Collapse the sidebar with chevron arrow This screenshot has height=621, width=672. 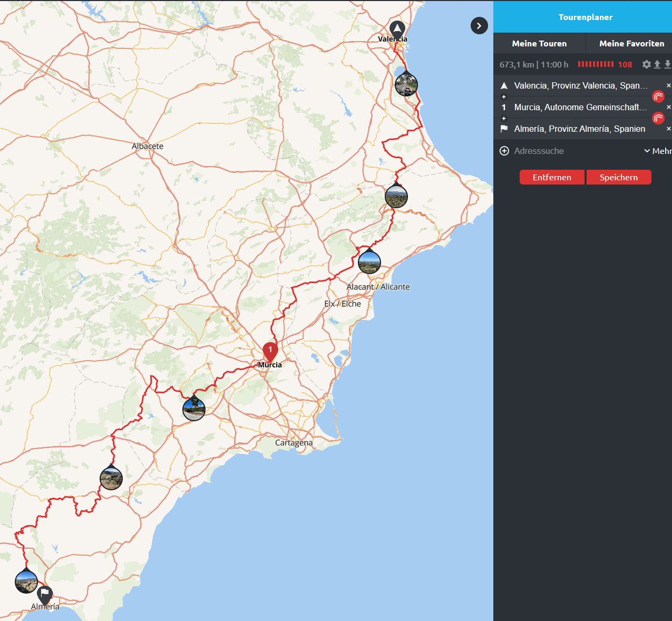tap(479, 26)
